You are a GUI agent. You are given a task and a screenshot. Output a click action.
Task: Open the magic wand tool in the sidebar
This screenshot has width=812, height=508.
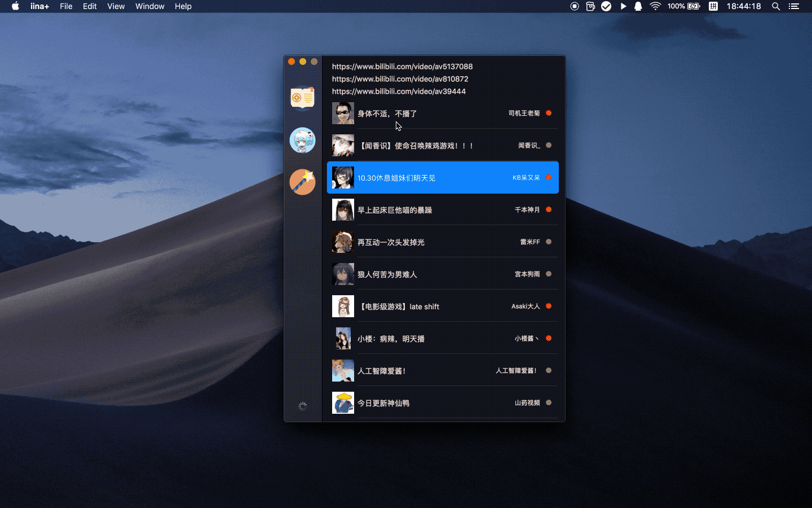[303, 182]
